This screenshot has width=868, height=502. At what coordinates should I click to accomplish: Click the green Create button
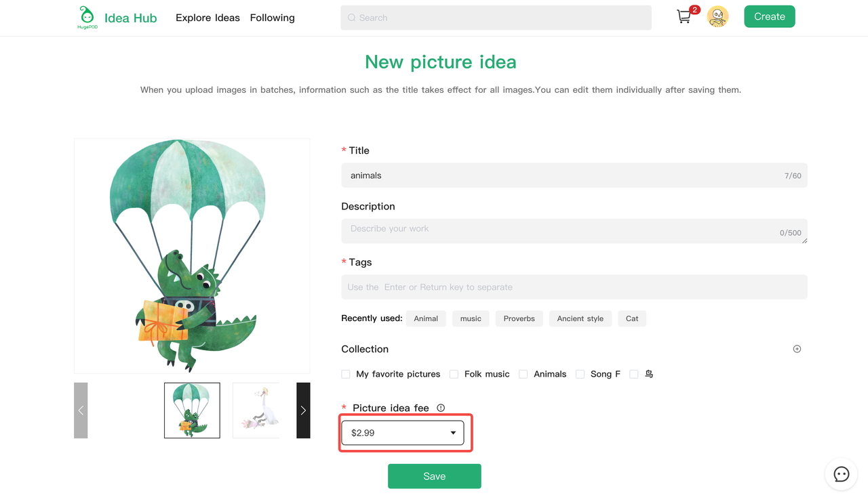pyautogui.click(x=770, y=17)
